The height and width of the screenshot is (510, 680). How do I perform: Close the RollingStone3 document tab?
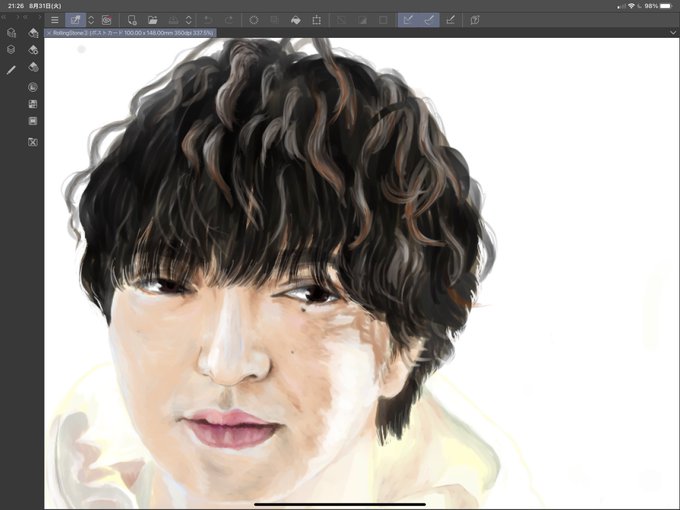point(49,33)
